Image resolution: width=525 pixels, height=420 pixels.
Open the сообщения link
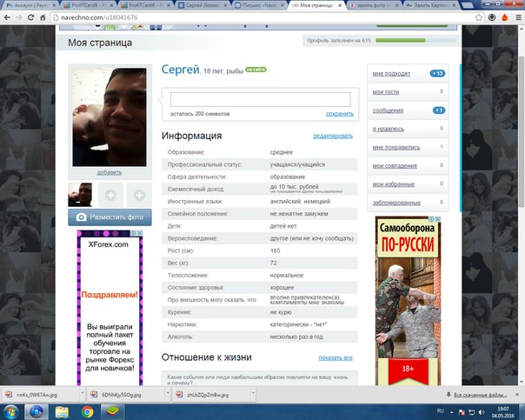pos(388,110)
